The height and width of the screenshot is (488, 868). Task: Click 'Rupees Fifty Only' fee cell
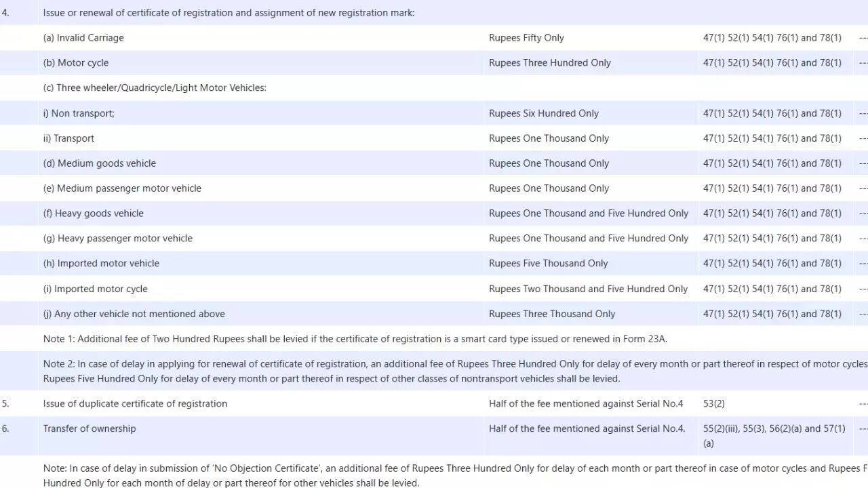[x=526, y=38]
